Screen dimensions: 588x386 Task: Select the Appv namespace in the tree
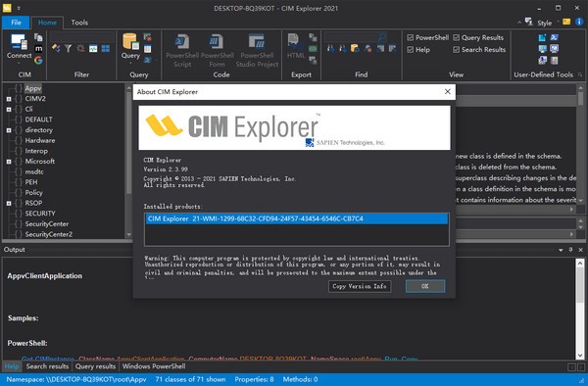(33, 88)
